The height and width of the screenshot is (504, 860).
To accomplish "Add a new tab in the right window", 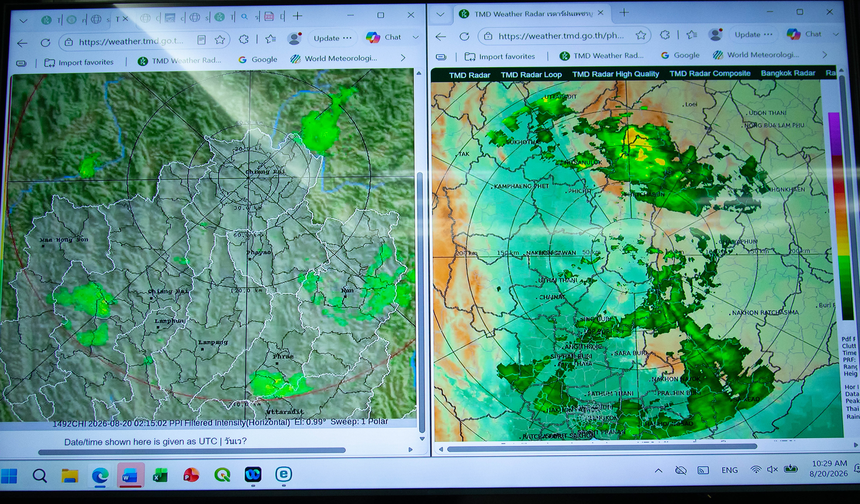I will 624,13.
